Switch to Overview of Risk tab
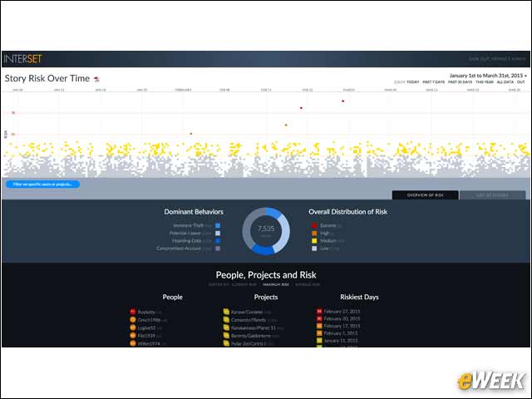Viewport: 532px width, 399px height. [x=425, y=195]
